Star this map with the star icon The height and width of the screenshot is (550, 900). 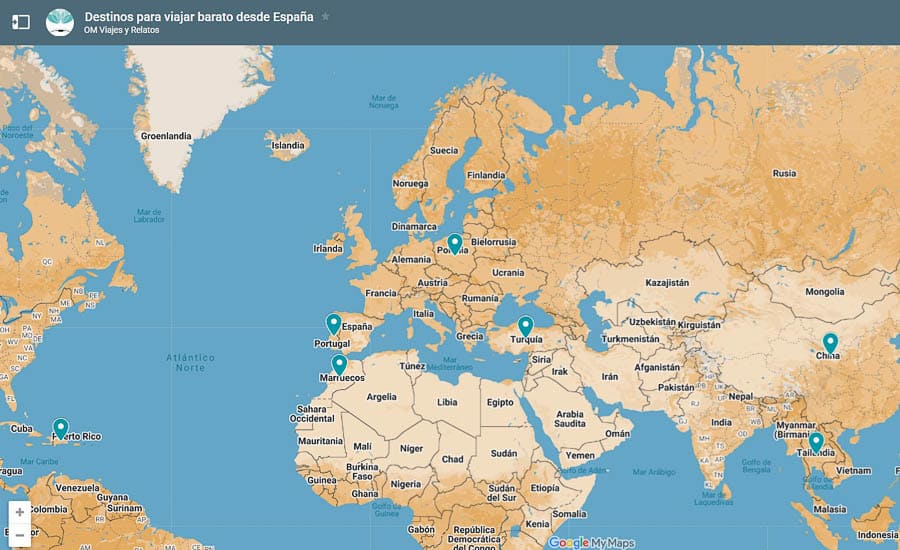325,17
